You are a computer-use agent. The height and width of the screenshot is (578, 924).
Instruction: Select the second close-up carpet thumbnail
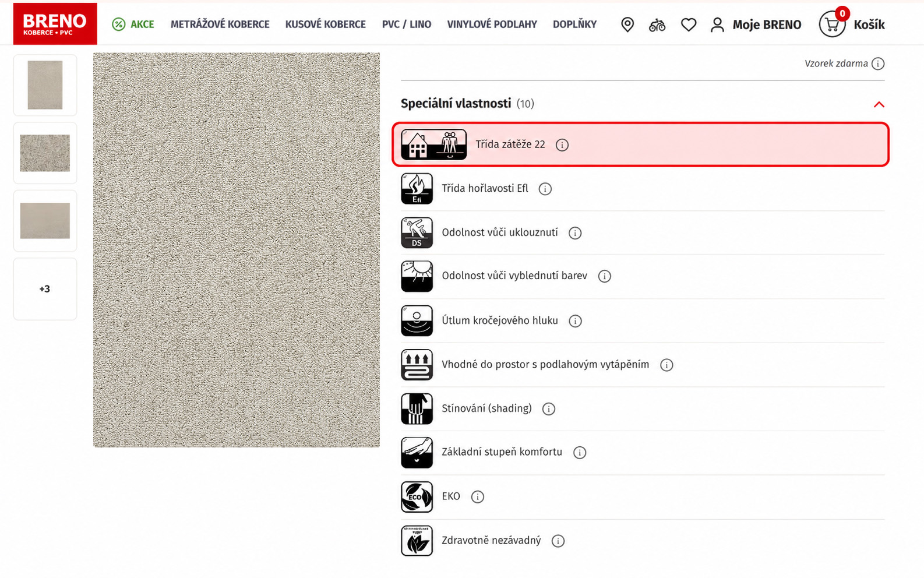(x=45, y=153)
